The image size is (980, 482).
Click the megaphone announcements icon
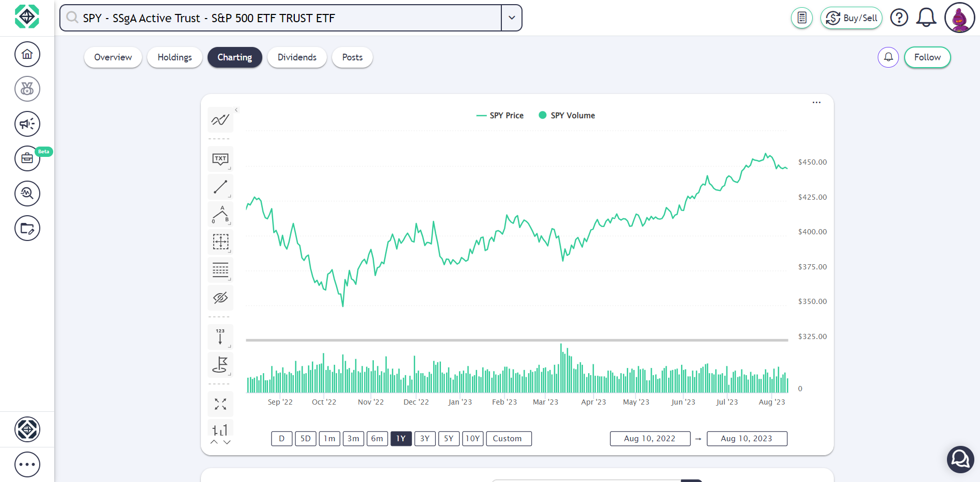(x=27, y=124)
